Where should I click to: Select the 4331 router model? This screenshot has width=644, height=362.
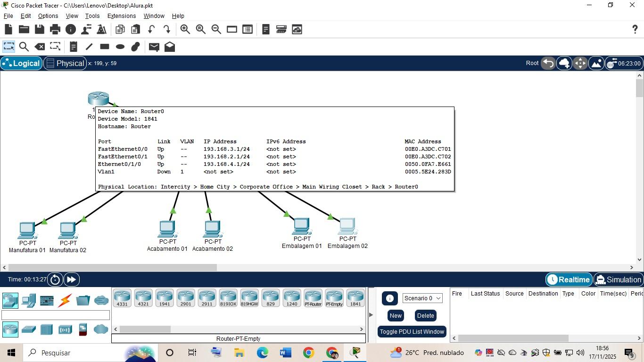(x=122, y=298)
